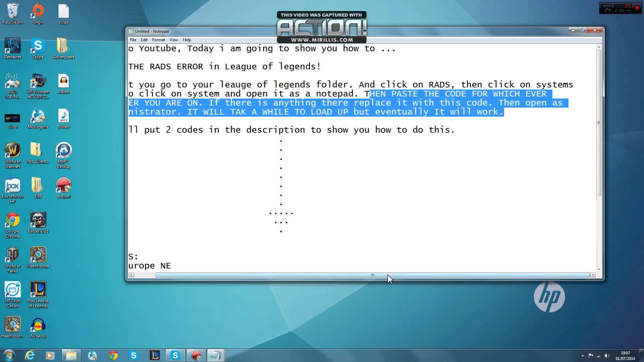644x362 pixels.
Task: Open Windows Media Player taskbar icon
Action: [50, 355]
